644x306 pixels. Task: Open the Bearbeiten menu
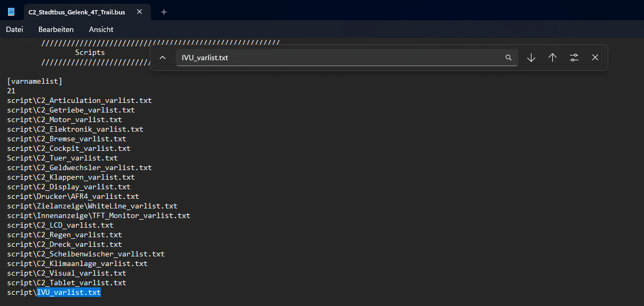56,29
